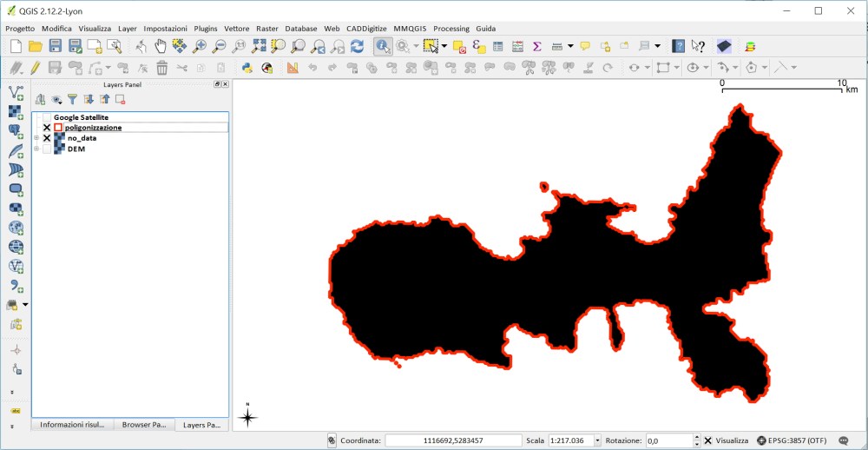Click the poligonizzazione red symbol swatch
This screenshot has height=450, width=868.
pos(58,128)
